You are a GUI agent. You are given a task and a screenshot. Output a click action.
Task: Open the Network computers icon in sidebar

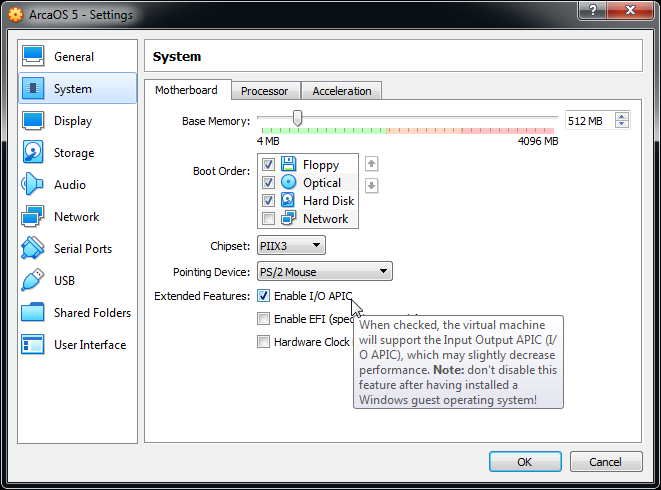click(33, 216)
